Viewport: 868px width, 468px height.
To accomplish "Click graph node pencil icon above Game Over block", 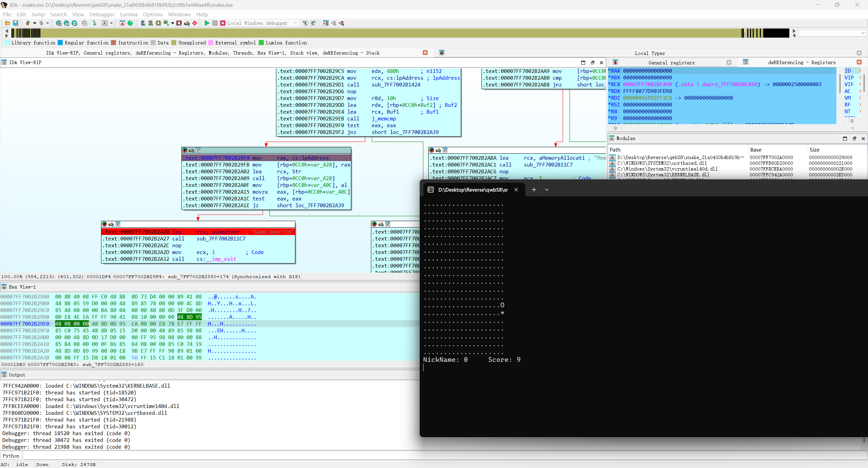I will click(x=111, y=224).
